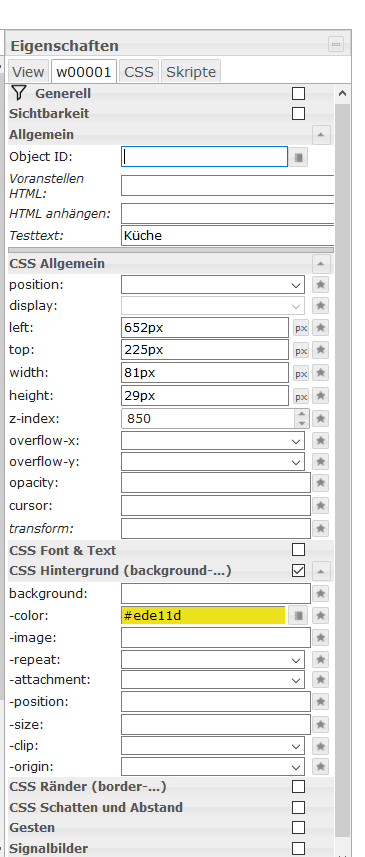Open the overflow-x dropdown
This screenshot has width=365, height=857.
pyautogui.click(x=213, y=441)
